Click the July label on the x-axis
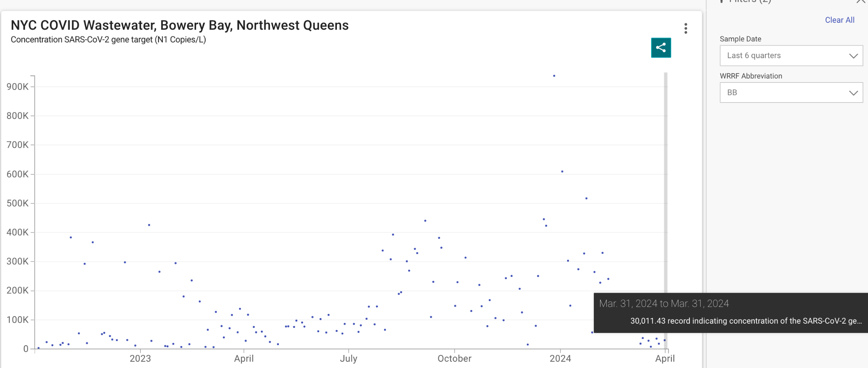 coord(348,358)
